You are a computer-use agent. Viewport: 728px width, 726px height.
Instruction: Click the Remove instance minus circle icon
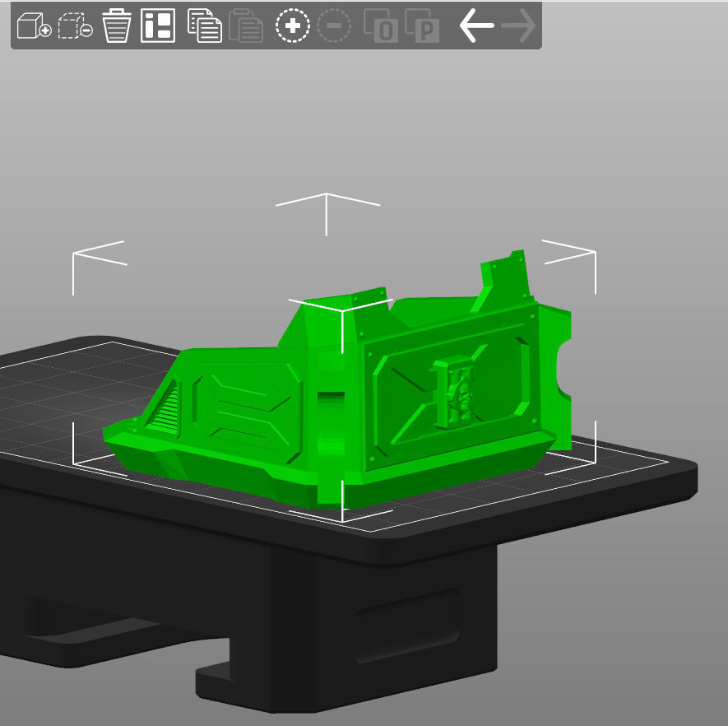click(x=334, y=26)
